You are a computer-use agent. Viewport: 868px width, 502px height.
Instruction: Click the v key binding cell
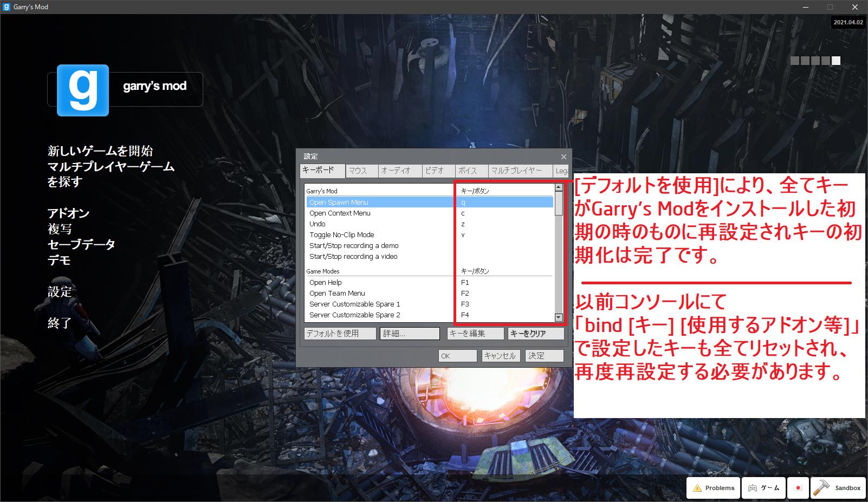click(463, 235)
